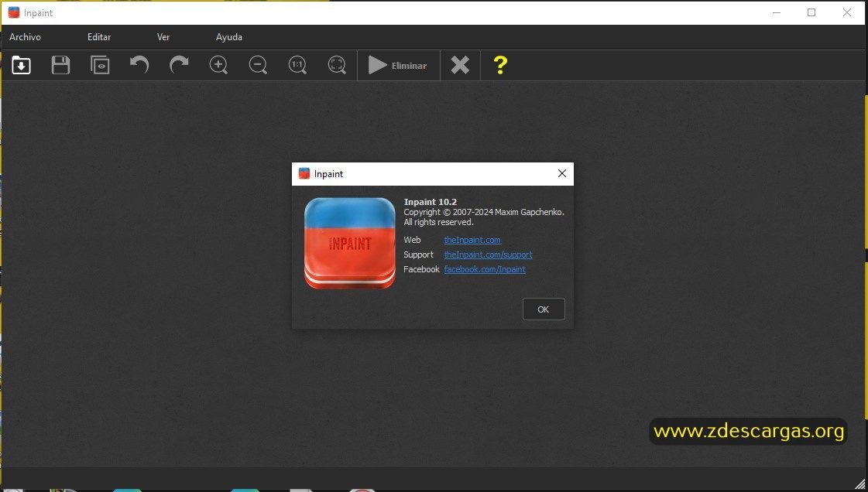Image resolution: width=868 pixels, height=492 pixels.
Task: Click the Save floppy disk icon
Action: point(60,65)
